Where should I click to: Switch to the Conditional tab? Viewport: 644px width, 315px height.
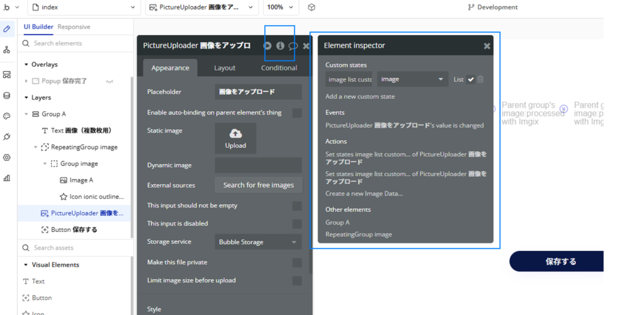279,68
